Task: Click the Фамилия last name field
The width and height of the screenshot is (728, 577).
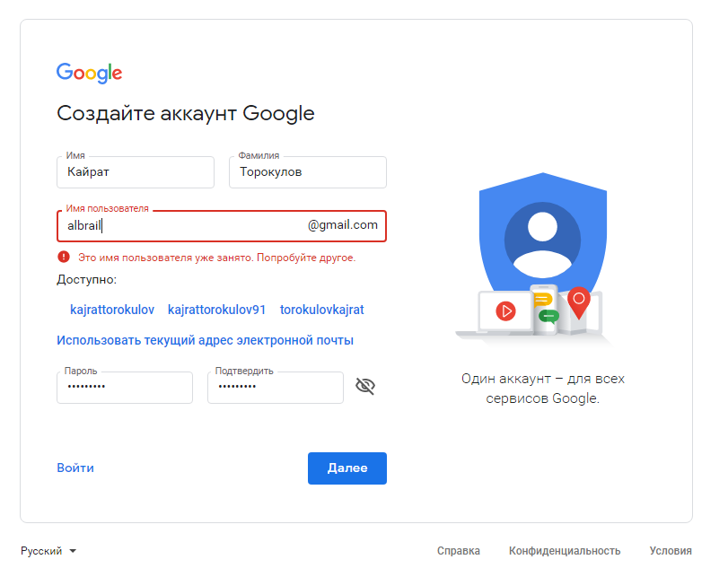Action: coord(308,172)
